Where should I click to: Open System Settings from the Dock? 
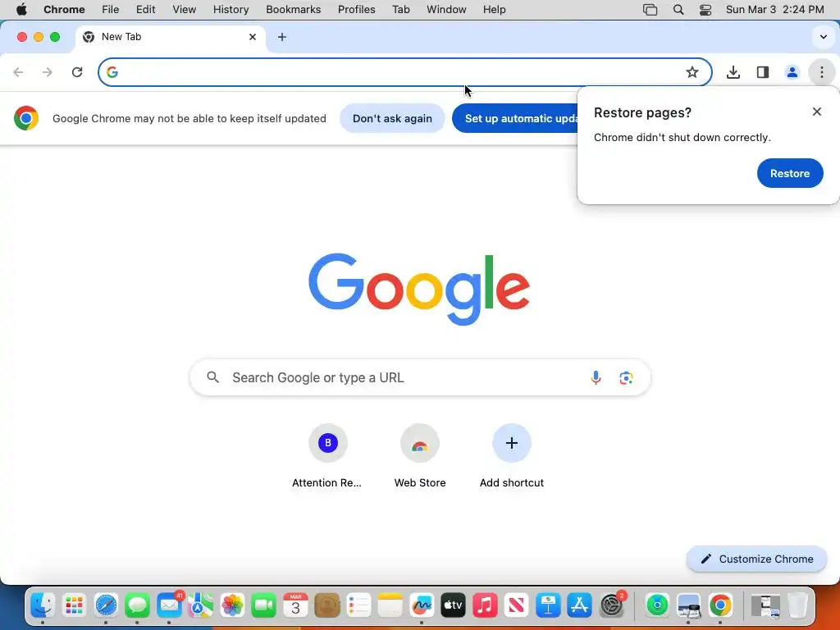click(x=611, y=605)
